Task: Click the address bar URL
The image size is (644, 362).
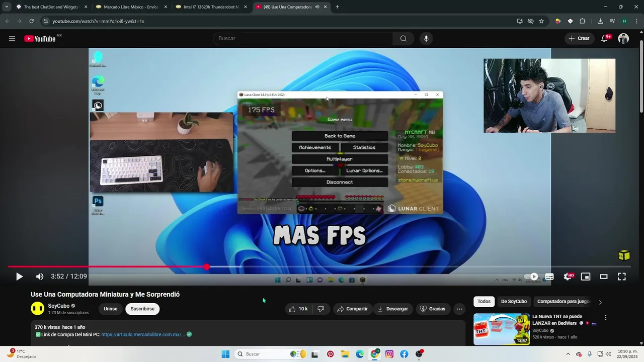Action: 98,21
